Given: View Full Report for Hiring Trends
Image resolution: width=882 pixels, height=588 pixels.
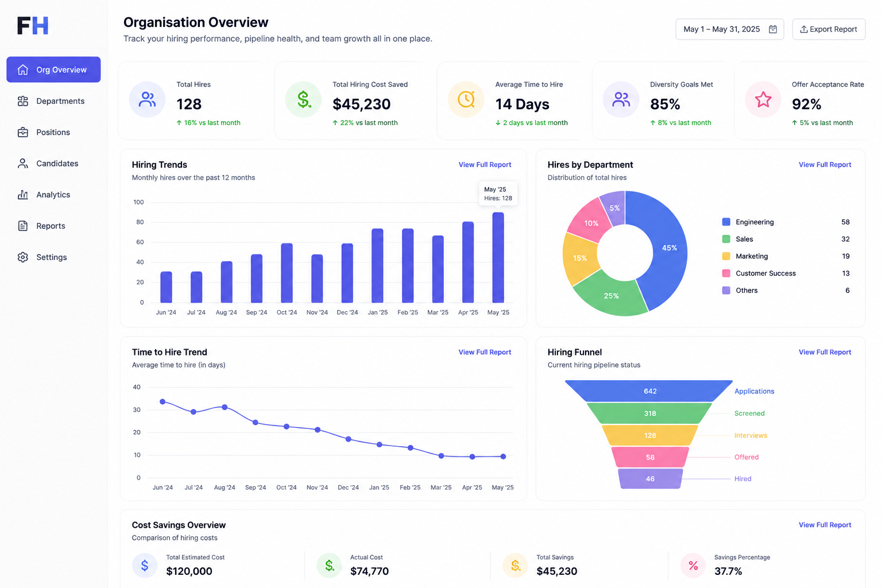Looking at the screenshot, I should (x=485, y=165).
